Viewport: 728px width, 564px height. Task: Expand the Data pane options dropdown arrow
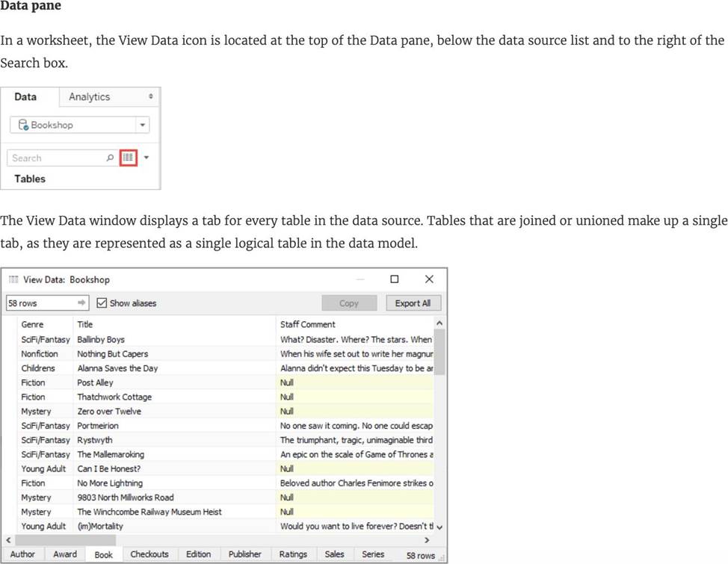(146, 158)
